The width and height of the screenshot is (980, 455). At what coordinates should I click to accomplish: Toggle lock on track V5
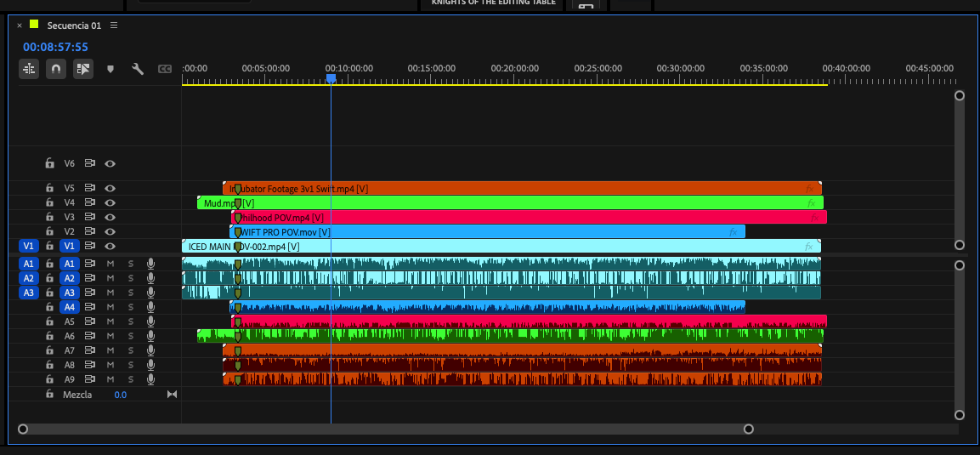(49, 188)
